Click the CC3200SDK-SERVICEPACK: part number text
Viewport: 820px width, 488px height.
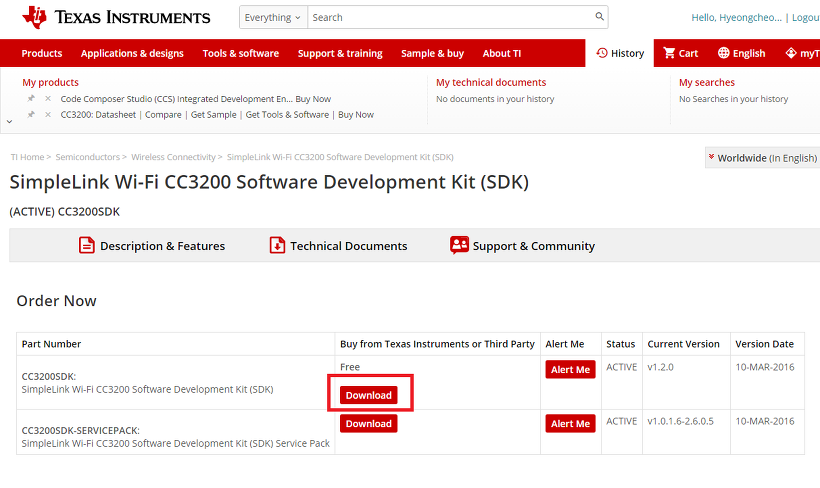(x=81, y=430)
